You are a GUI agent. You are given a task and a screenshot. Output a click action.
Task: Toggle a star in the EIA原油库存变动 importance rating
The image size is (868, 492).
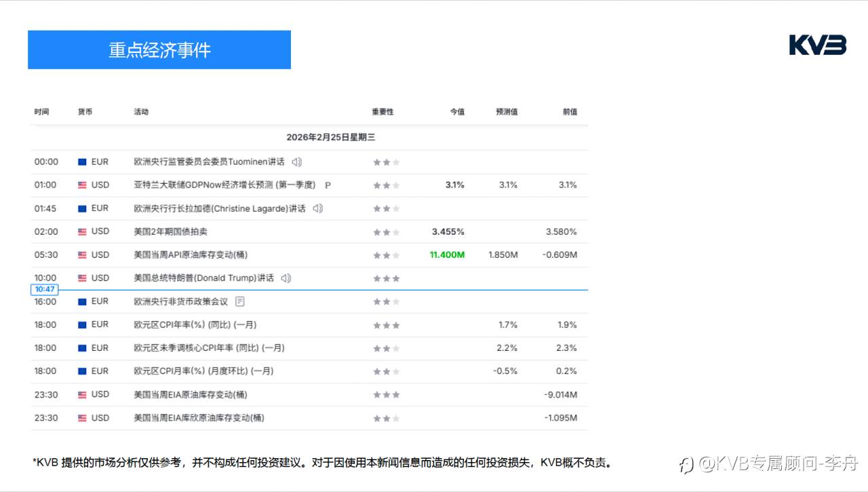point(387,394)
